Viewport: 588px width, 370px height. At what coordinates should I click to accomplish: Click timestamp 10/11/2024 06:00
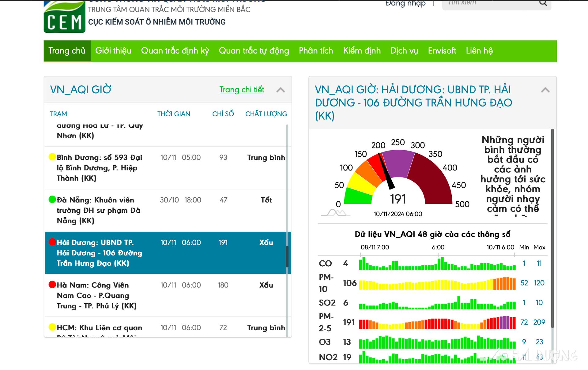(x=398, y=214)
